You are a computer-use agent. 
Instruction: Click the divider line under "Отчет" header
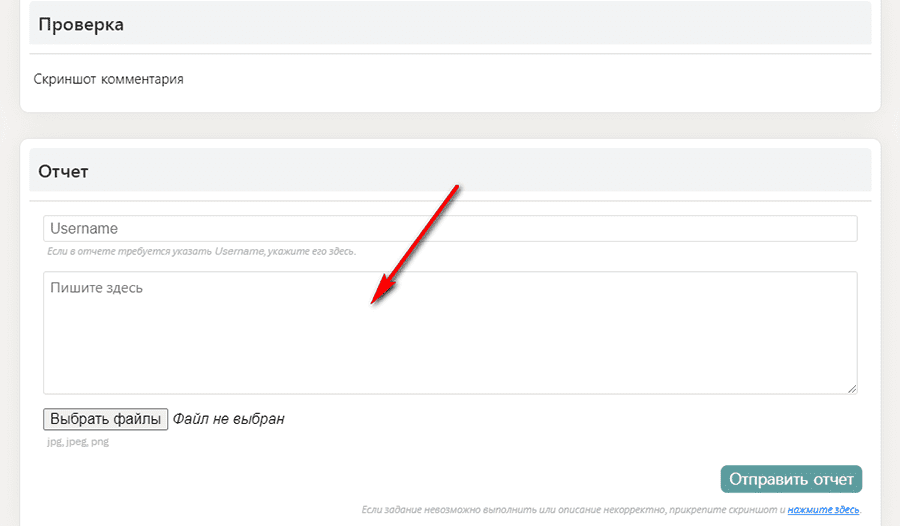point(450,201)
